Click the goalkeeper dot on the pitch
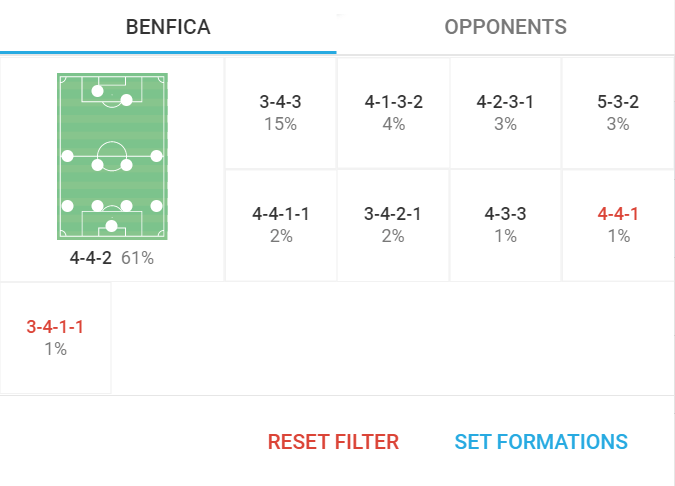 (112, 226)
